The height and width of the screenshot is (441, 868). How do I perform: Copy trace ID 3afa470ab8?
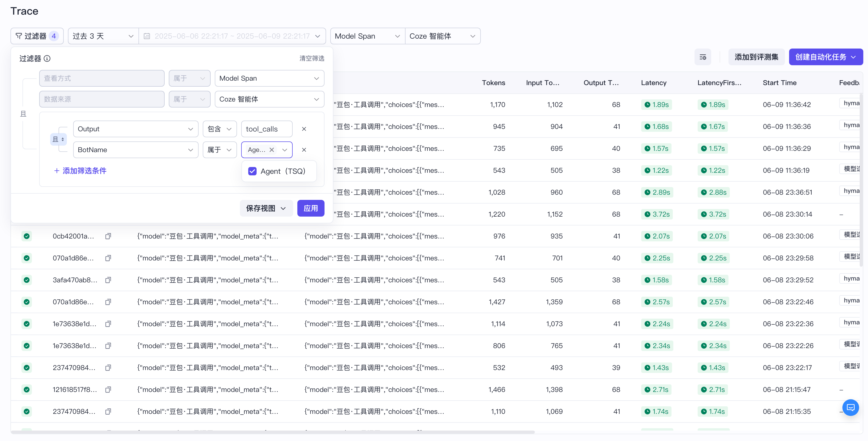point(108,280)
